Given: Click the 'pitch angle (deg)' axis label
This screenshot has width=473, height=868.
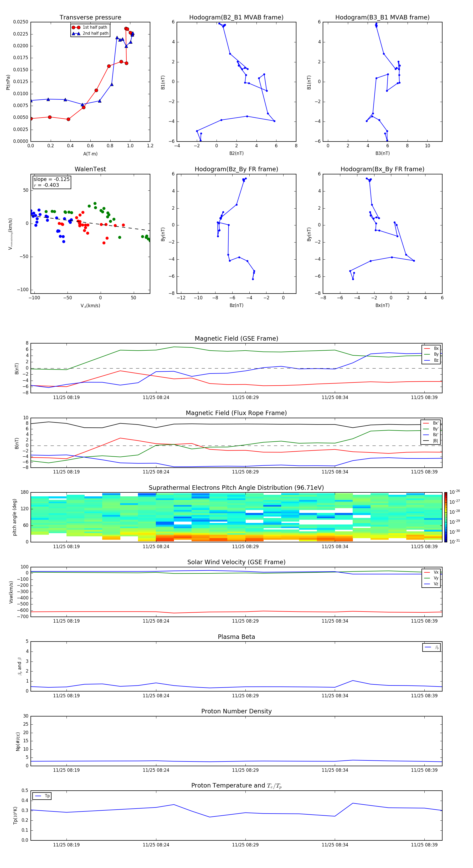Looking at the screenshot, I should (x=14, y=517).
